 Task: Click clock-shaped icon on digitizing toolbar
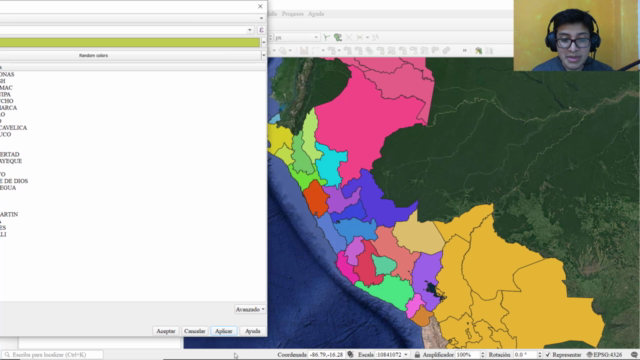[283, 51]
